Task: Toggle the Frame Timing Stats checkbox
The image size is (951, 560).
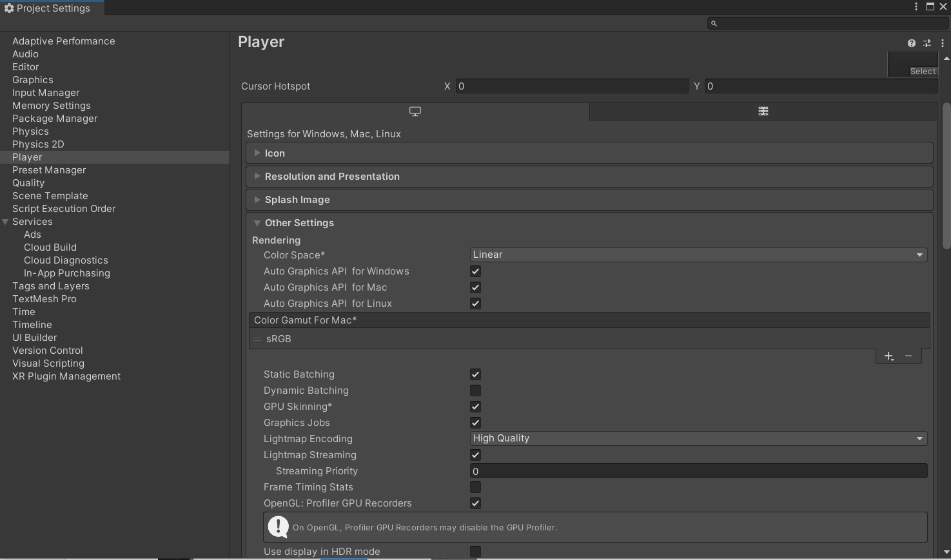Action: pyautogui.click(x=476, y=487)
